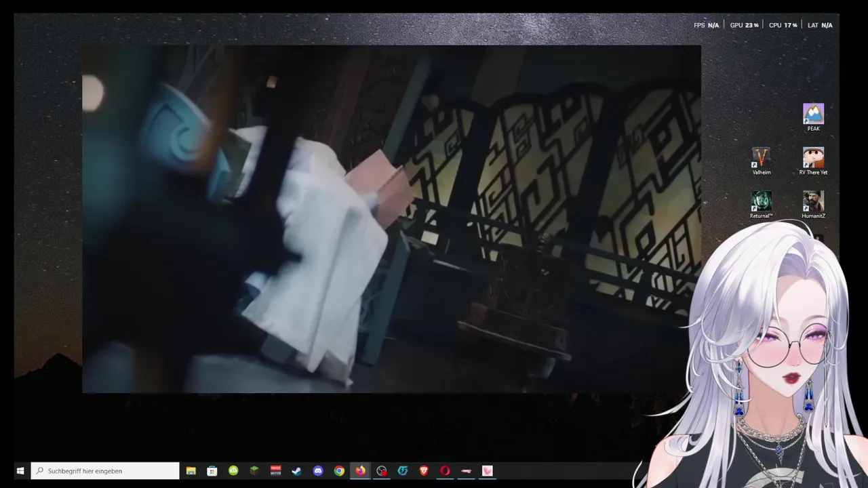This screenshot has width=868, height=488.
Task: Open the Voicemeeter taskbar icon
Action: (275, 470)
